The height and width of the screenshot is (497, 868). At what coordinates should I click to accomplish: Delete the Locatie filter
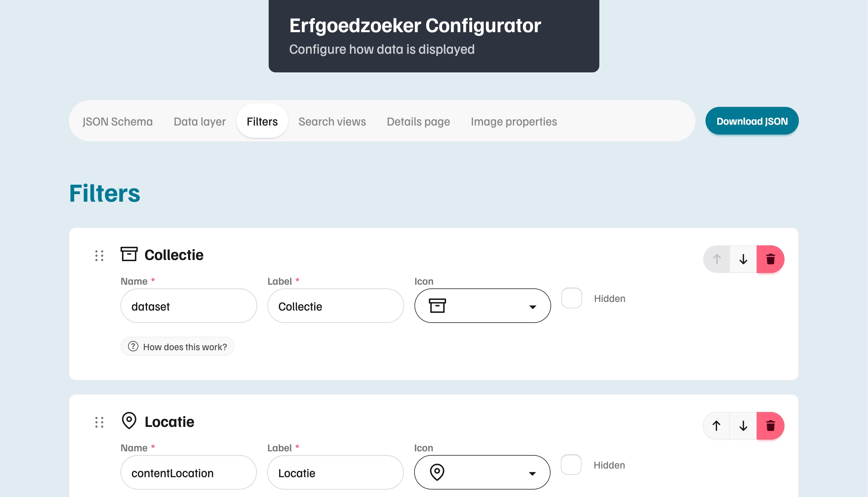pos(770,426)
